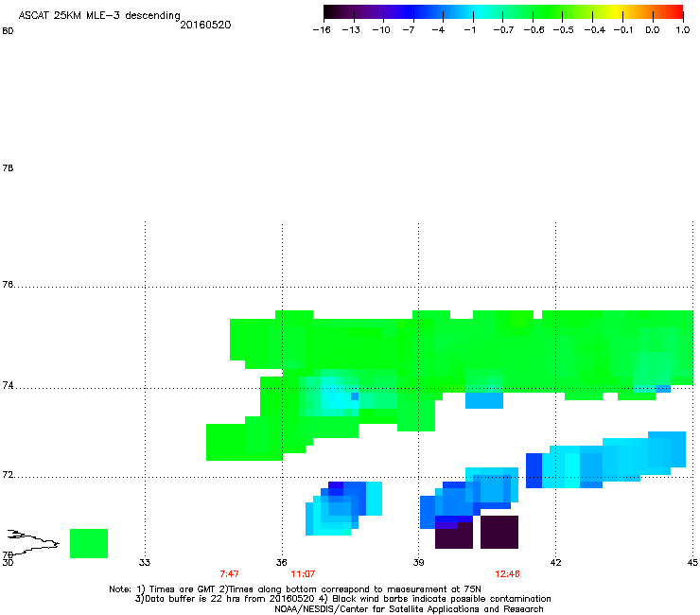Click the -0.4 value on the color scale
The image size is (700, 615).
pyautogui.click(x=595, y=30)
